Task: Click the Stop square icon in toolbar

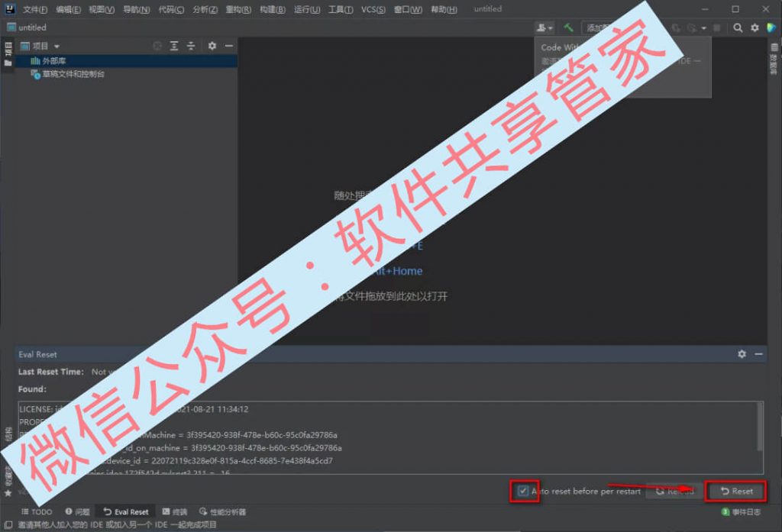Action: pyautogui.click(x=716, y=28)
